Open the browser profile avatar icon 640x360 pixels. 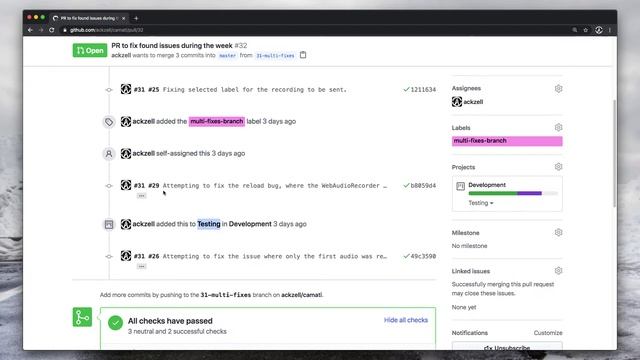pos(599,30)
